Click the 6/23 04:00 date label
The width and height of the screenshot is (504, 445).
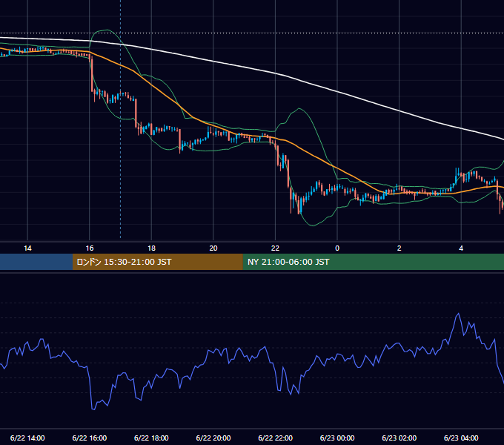(x=461, y=438)
